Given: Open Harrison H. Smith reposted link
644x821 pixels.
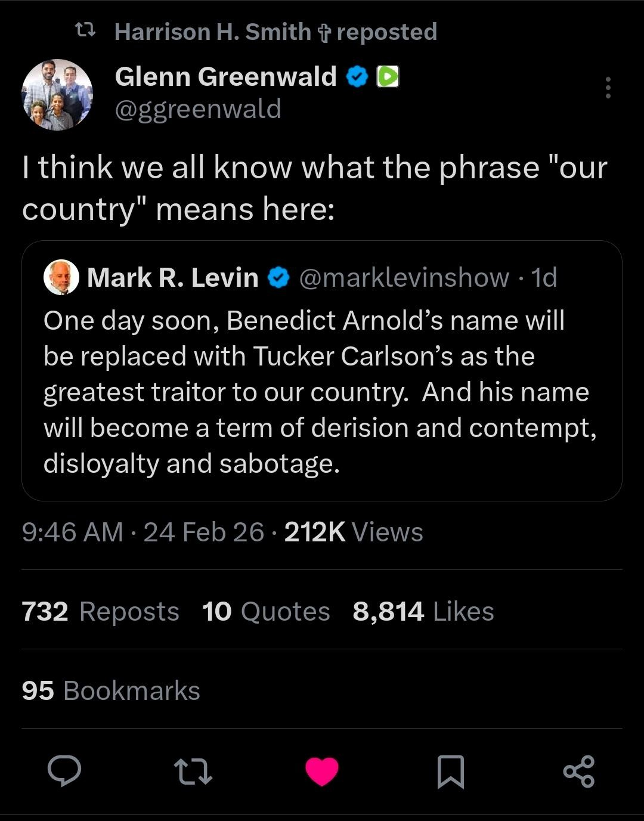Looking at the screenshot, I should [x=275, y=32].
